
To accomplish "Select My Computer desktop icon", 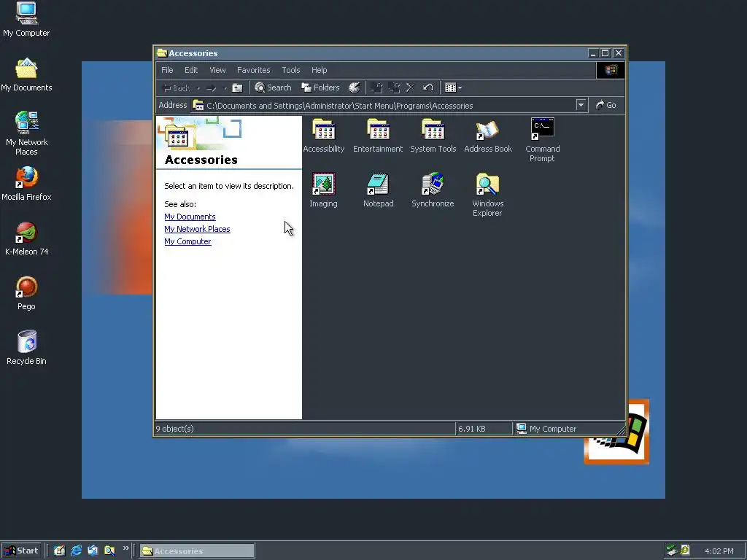I will (x=26, y=20).
